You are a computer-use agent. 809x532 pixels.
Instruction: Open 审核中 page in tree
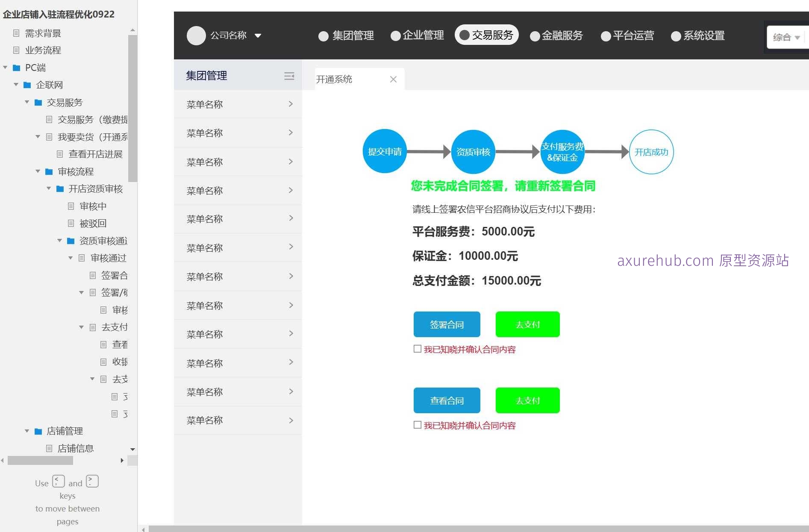(x=93, y=206)
